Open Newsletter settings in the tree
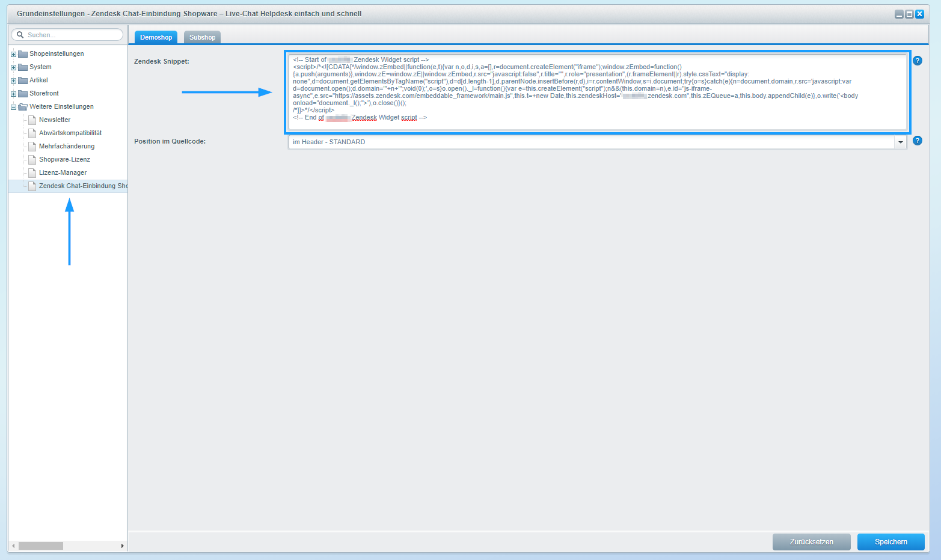Screen dimensions: 941x560 point(55,120)
